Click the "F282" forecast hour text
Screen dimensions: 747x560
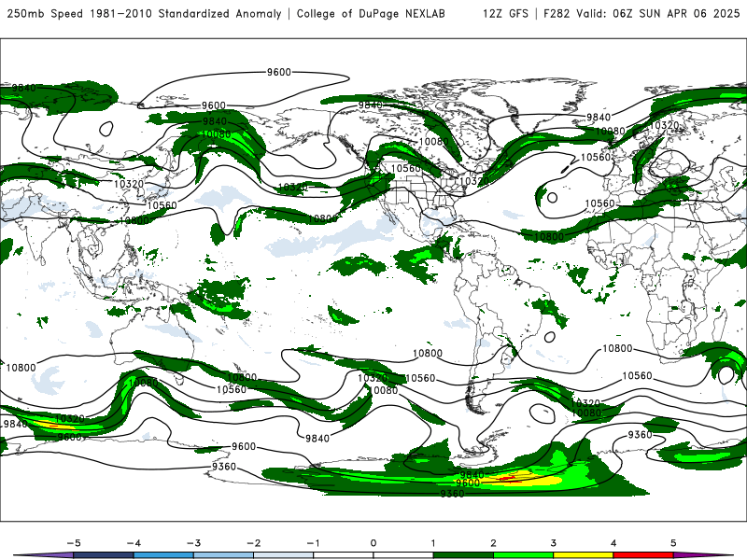(x=557, y=13)
